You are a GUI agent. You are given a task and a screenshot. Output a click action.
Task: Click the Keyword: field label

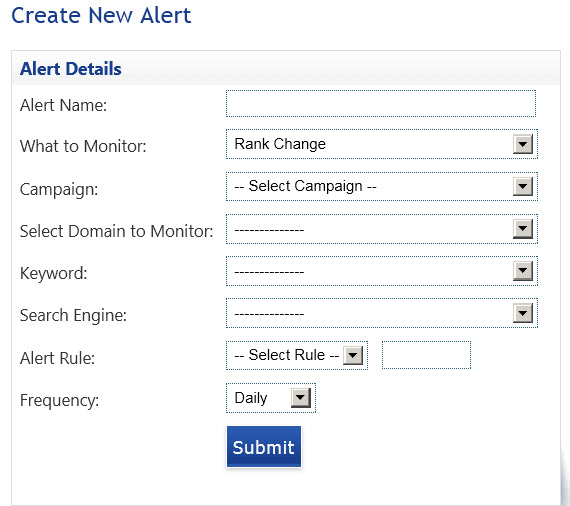(x=53, y=273)
